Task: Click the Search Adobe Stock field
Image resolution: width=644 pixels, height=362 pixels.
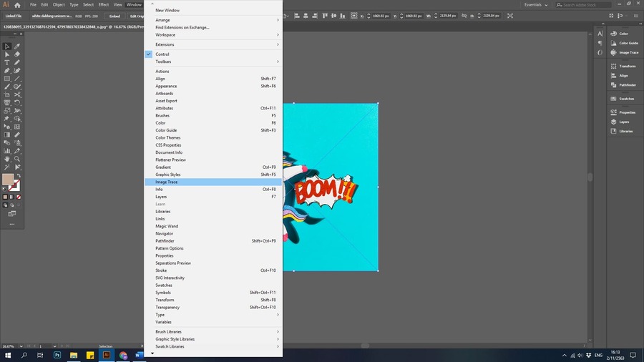Action: [x=583, y=5]
